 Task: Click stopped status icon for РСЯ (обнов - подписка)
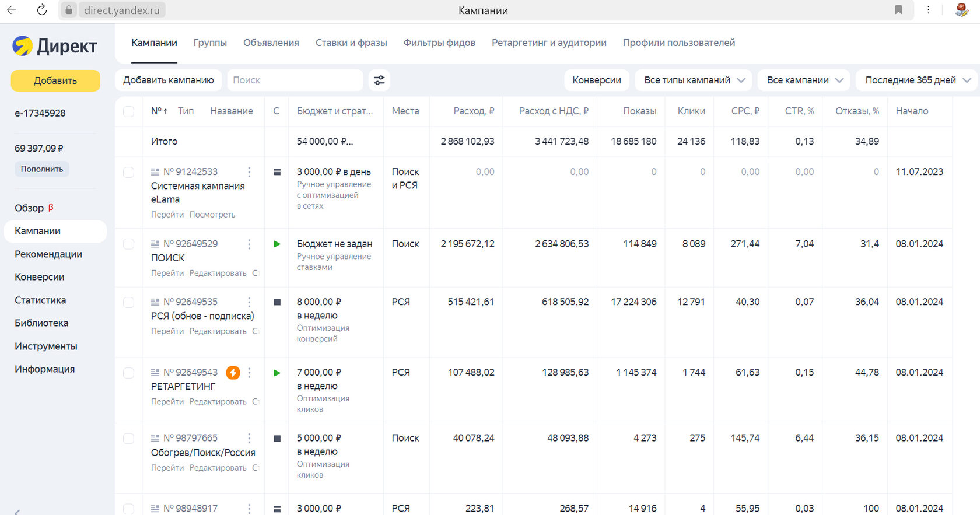point(277,302)
